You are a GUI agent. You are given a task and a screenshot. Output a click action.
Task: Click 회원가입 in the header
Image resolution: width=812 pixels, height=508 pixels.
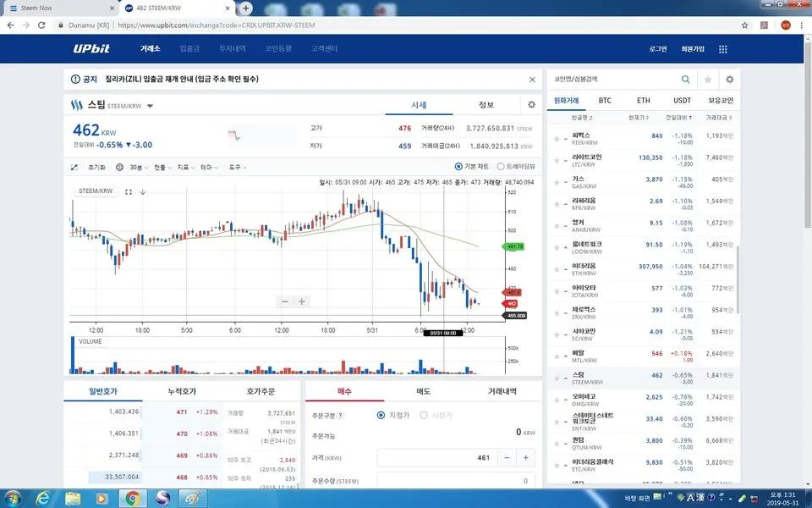click(x=693, y=49)
